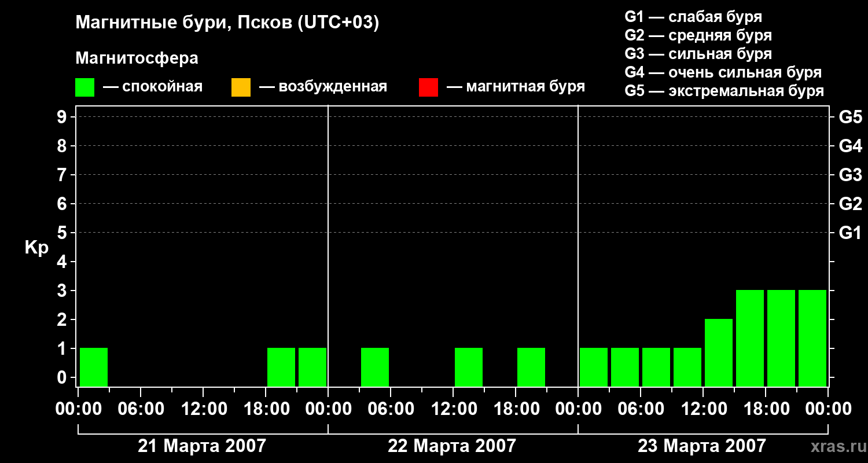Viewport: 868px width, 463px height.
Task: Click the chart title 'Магнитные бури, Псков (UTC+03)'
Action: [227, 23]
